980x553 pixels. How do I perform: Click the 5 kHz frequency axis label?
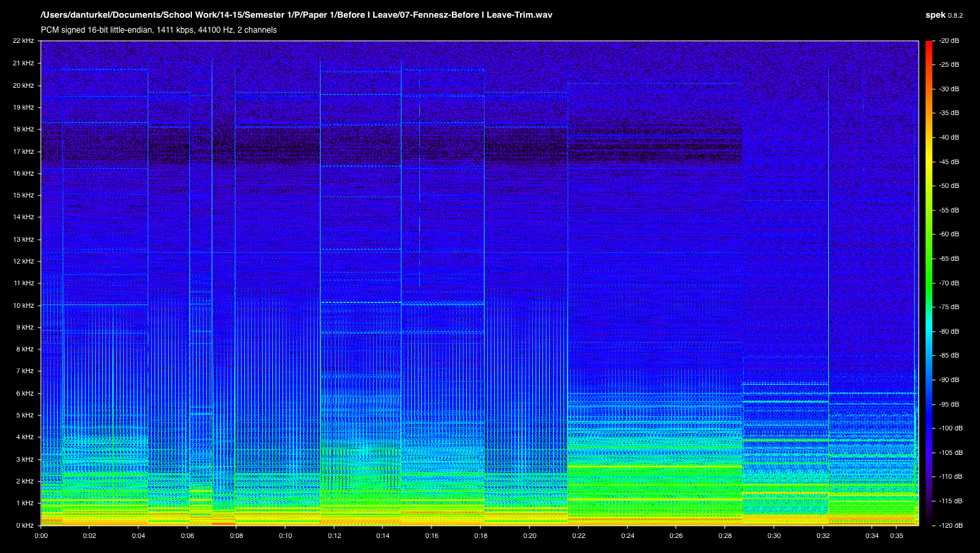point(24,415)
